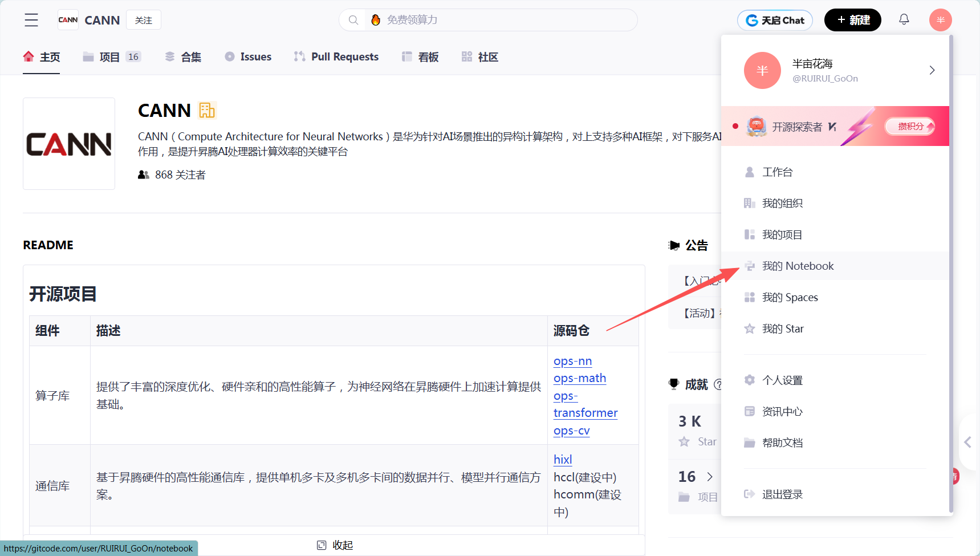The width and height of the screenshot is (980, 556).
Task: Expand the side panel arrow at right edge
Action: [968, 442]
